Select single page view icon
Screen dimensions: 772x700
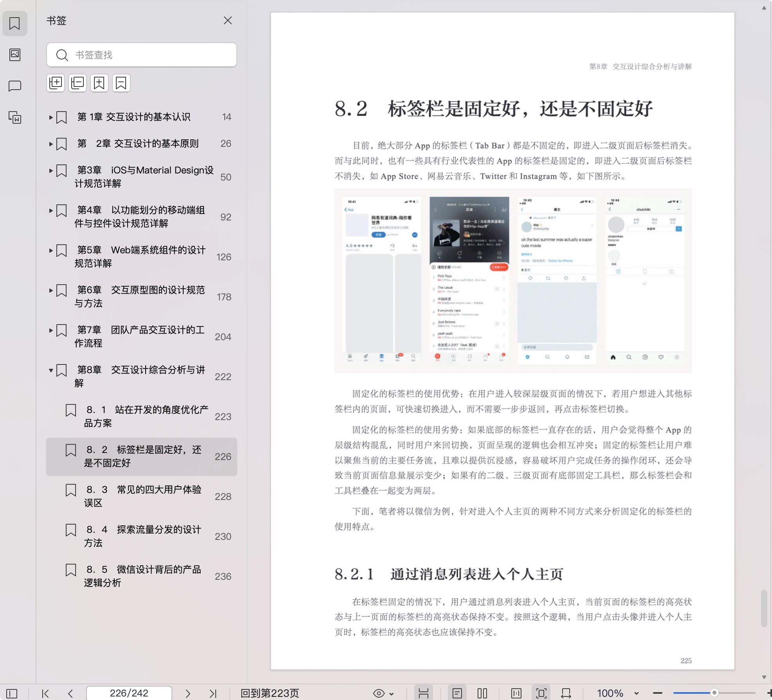tap(457, 693)
